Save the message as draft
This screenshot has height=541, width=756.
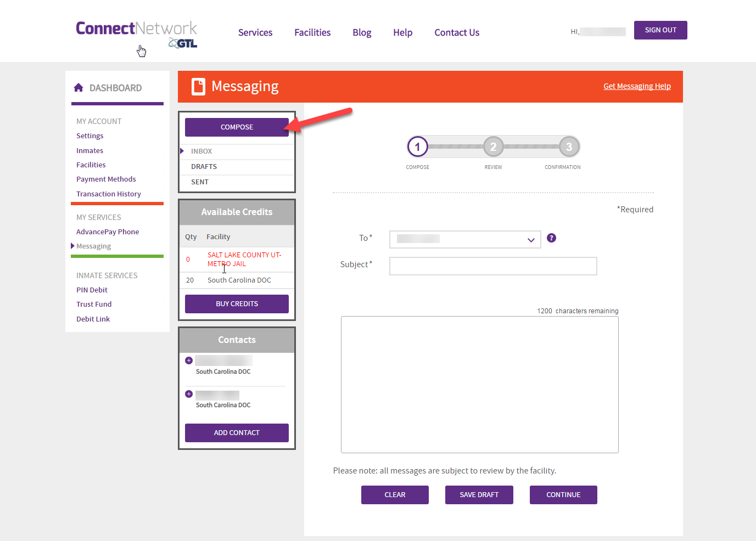click(x=479, y=495)
